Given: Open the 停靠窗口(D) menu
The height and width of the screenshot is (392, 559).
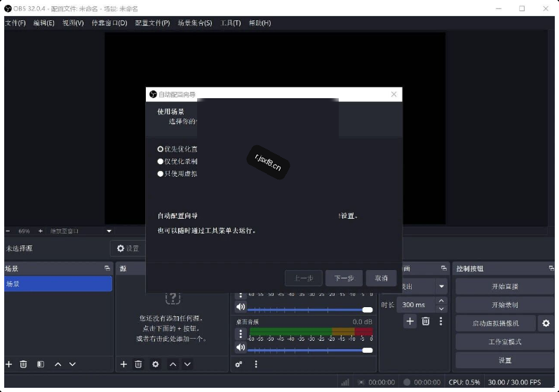Looking at the screenshot, I should pos(109,23).
